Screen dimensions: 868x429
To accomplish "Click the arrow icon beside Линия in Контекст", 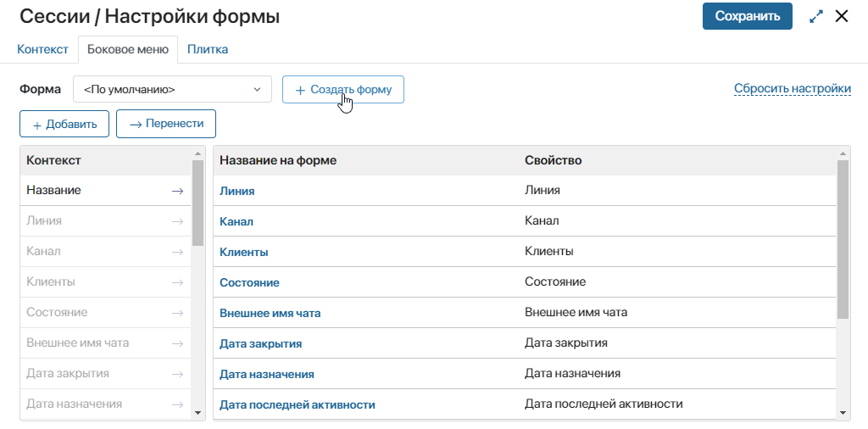I will (177, 221).
